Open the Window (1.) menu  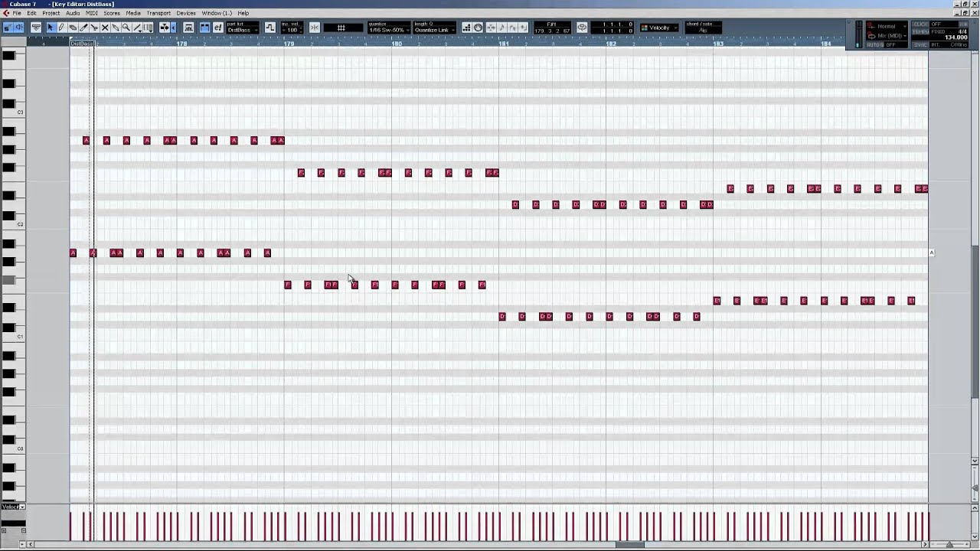coord(217,13)
